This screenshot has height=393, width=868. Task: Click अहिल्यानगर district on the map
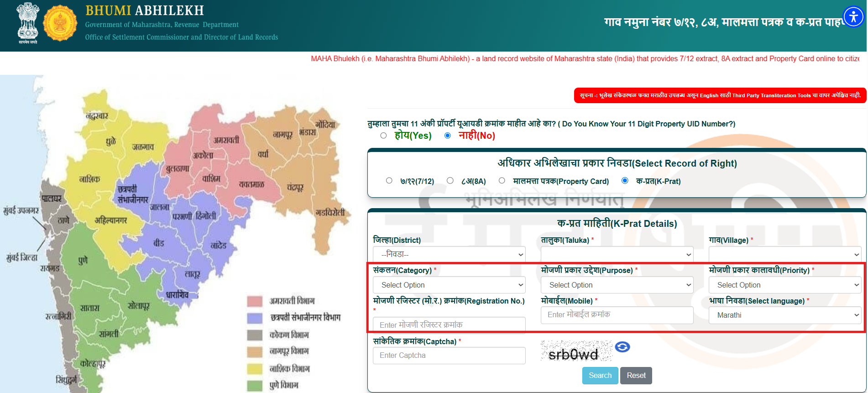[x=111, y=220]
